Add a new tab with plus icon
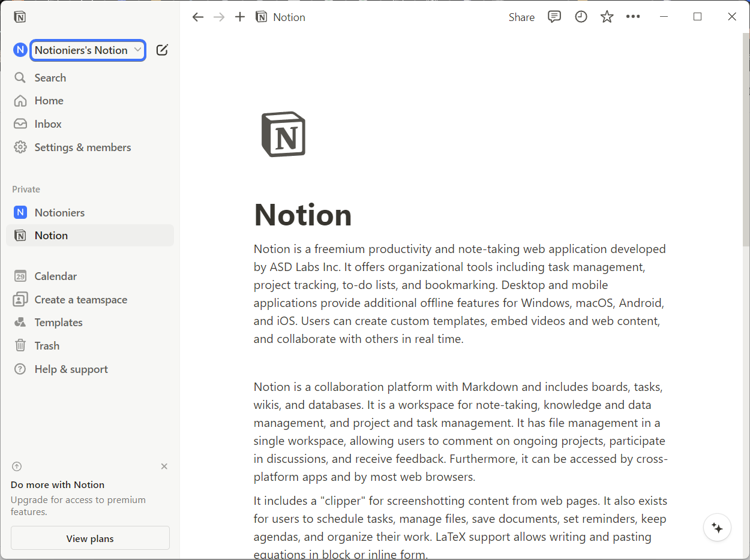The height and width of the screenshot is (560, 750). 240,17
